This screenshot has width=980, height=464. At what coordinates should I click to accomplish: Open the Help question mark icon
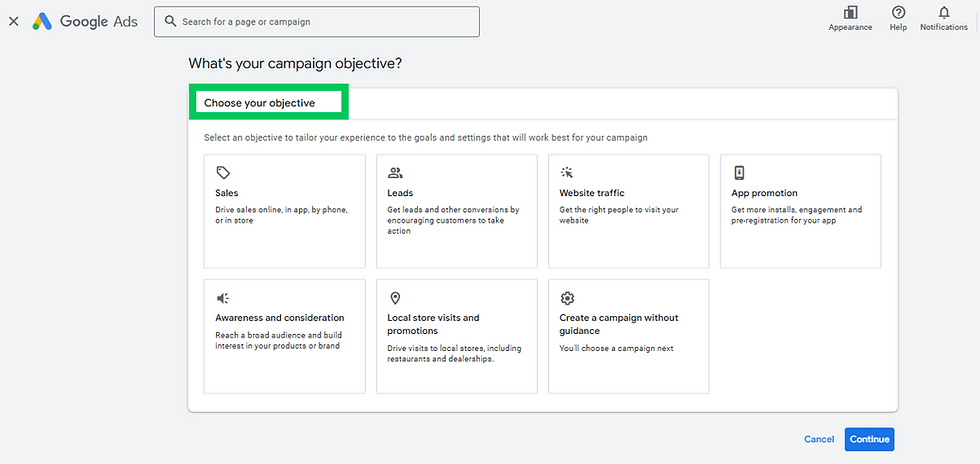point(898,13)
